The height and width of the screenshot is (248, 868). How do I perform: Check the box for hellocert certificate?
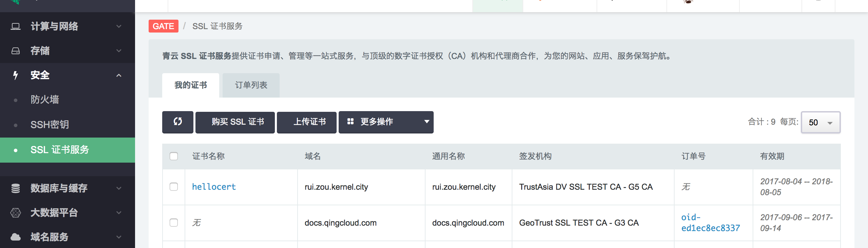tap(174, 187)
